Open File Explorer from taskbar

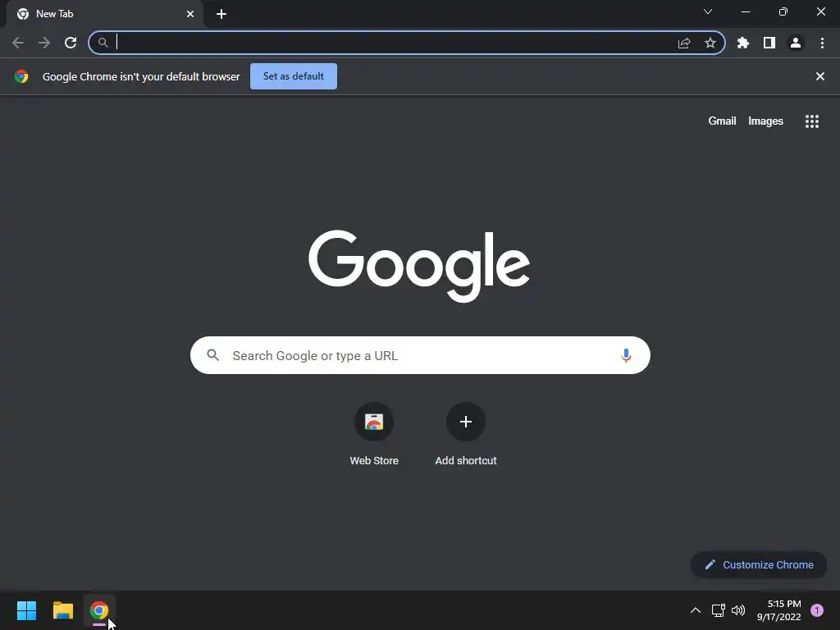coord(62,610)
